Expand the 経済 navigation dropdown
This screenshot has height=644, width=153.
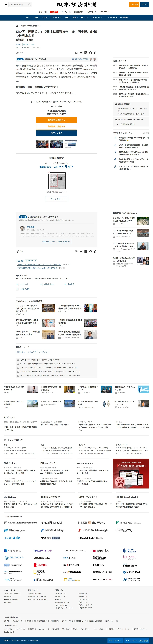coord(68,18)
